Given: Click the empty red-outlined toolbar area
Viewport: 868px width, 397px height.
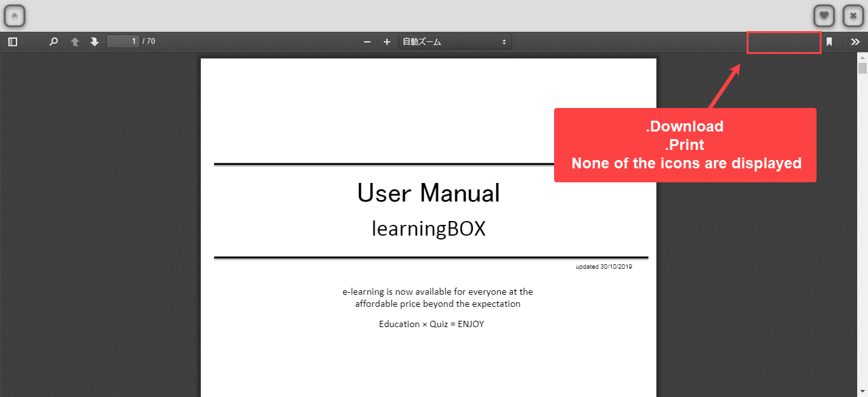Looking at the screenshot, I should tap(783, 43).
